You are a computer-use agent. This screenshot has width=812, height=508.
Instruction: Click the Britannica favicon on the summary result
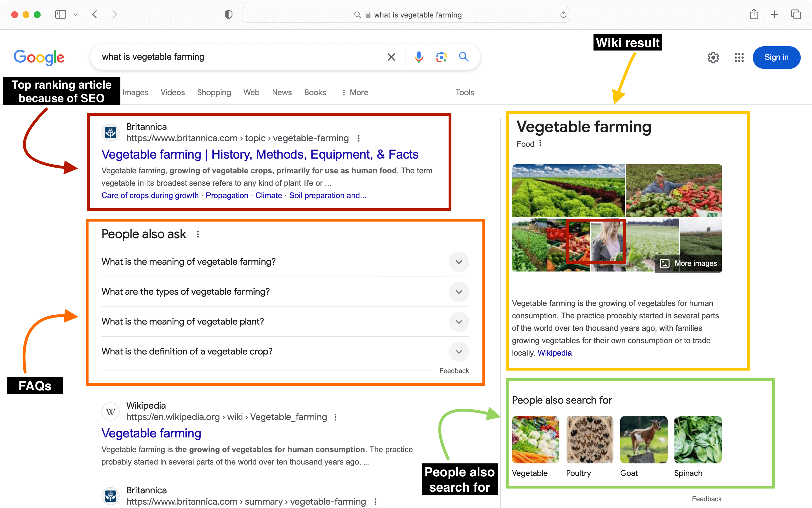111,496
